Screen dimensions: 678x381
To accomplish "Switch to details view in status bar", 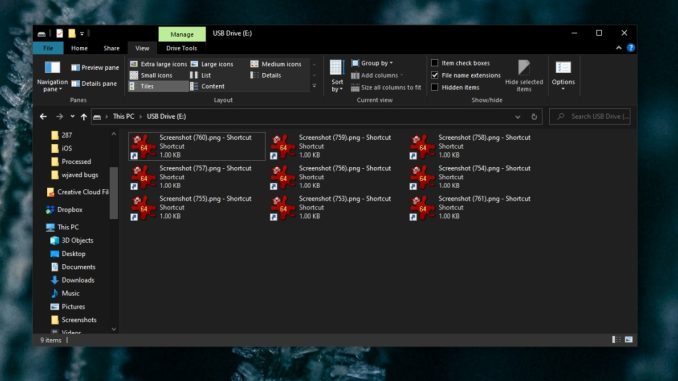I will click(616, 340).
